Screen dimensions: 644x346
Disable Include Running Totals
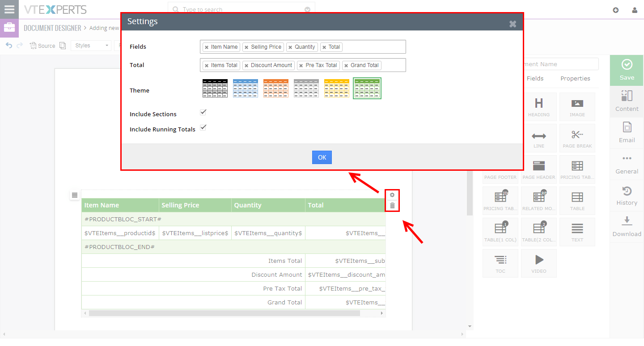(x=203, y=127)
